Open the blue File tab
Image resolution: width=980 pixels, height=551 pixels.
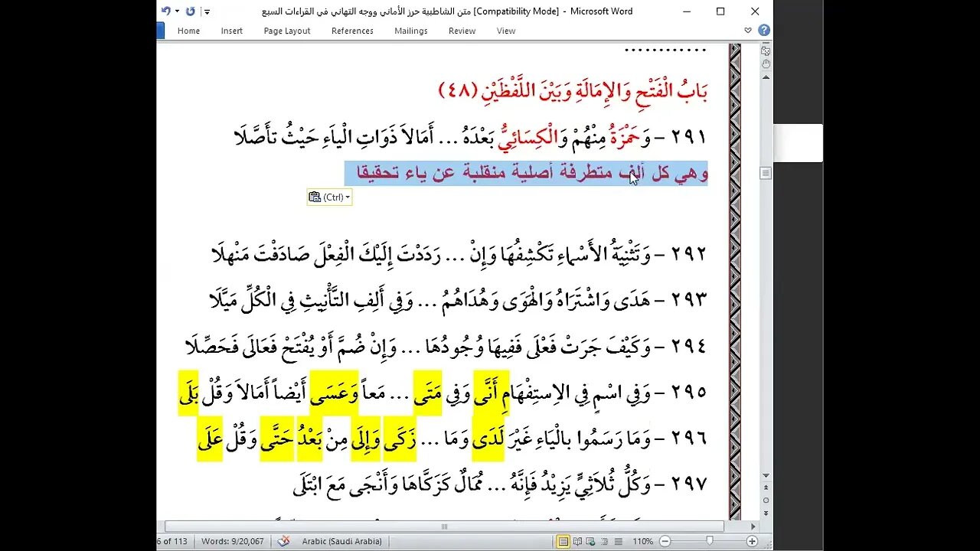coord(160,31)
